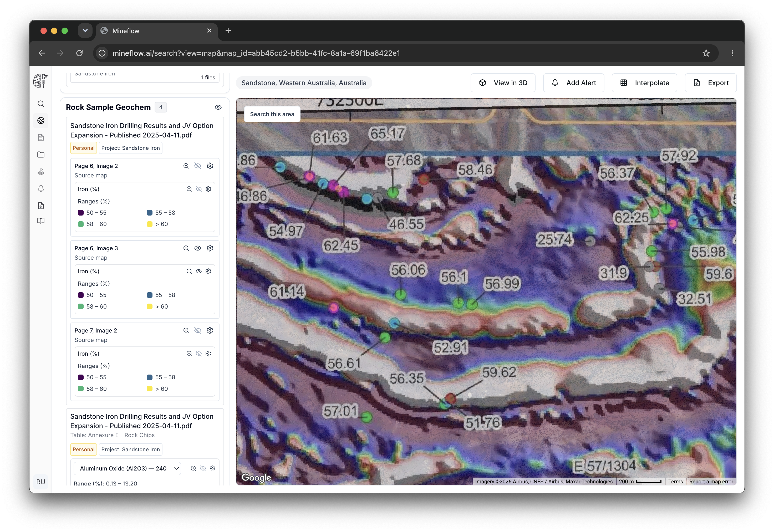The image size is (774, 532).
Task: Bookmark this page with star icon
Action: point(706,53)
